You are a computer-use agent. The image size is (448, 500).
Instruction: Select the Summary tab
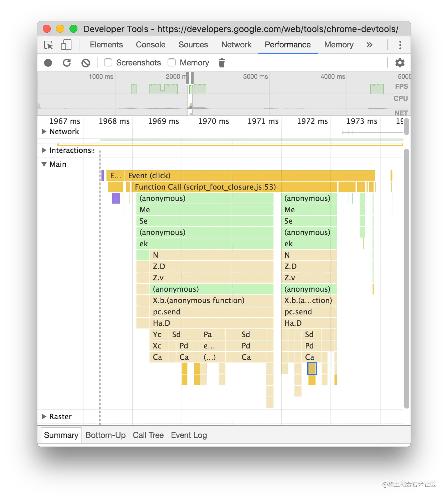(x=61, y=435)
